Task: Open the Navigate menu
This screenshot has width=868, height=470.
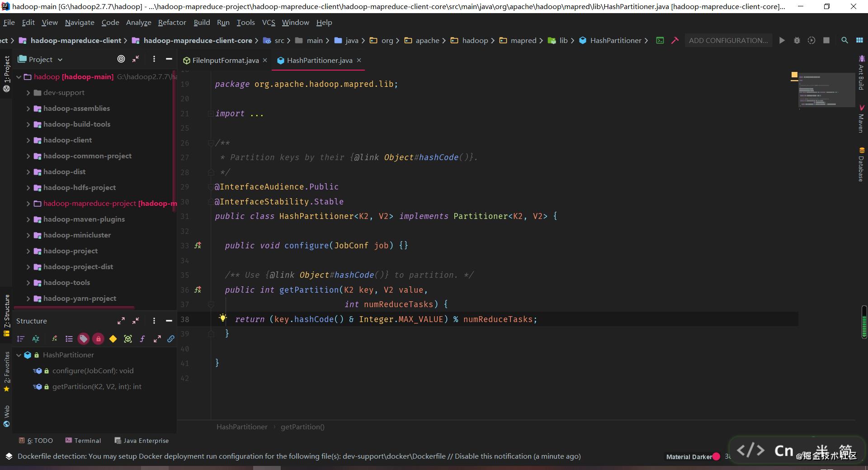Action: point(80,22)
